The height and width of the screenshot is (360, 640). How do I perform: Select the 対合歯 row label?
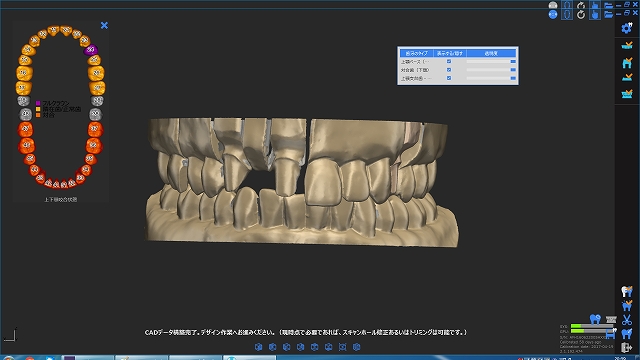point(415,70)
